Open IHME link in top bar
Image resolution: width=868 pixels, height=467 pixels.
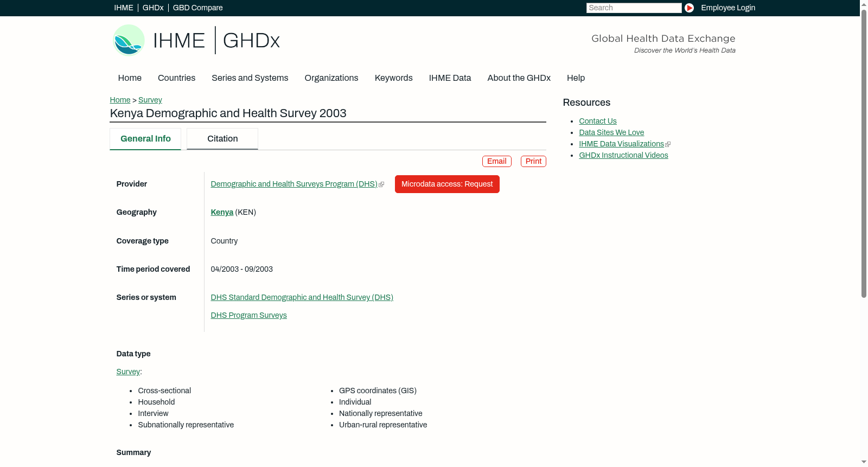pos(123,8)
